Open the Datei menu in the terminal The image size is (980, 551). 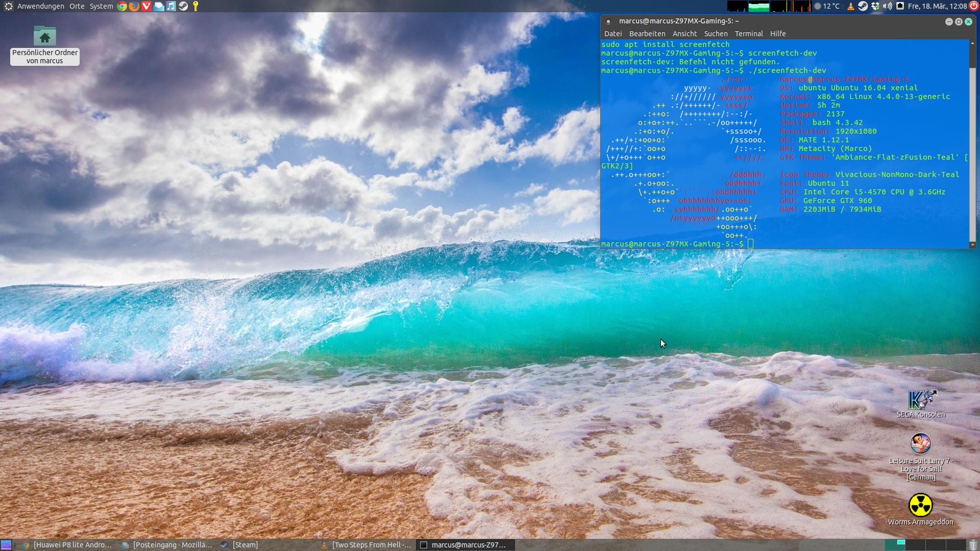613,34
